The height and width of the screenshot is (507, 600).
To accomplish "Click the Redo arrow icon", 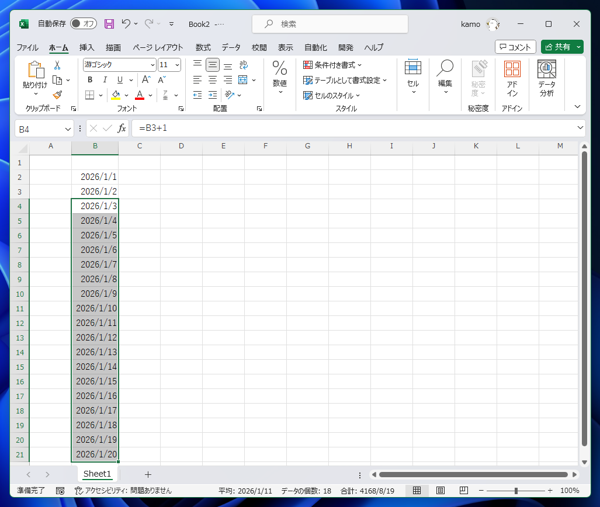I will (x=148, y=24).
